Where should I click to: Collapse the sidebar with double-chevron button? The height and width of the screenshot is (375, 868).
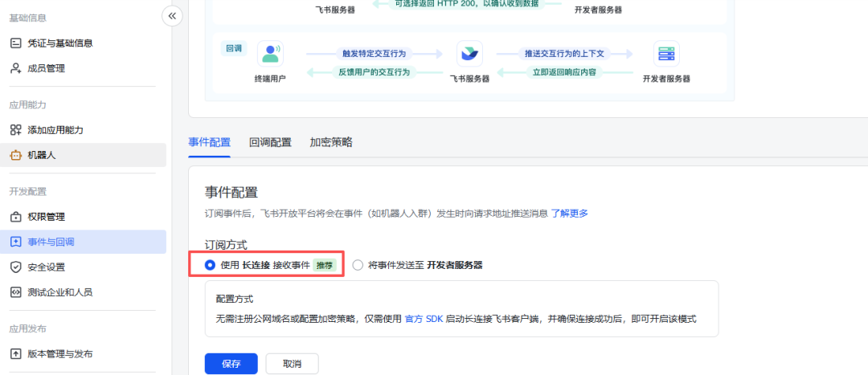coord(172,16)
